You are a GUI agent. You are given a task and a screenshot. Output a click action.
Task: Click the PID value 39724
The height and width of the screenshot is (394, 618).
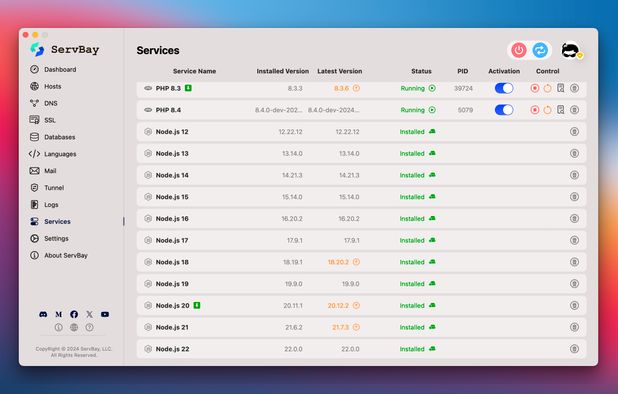pyautogui.click(x=463, y=88)
